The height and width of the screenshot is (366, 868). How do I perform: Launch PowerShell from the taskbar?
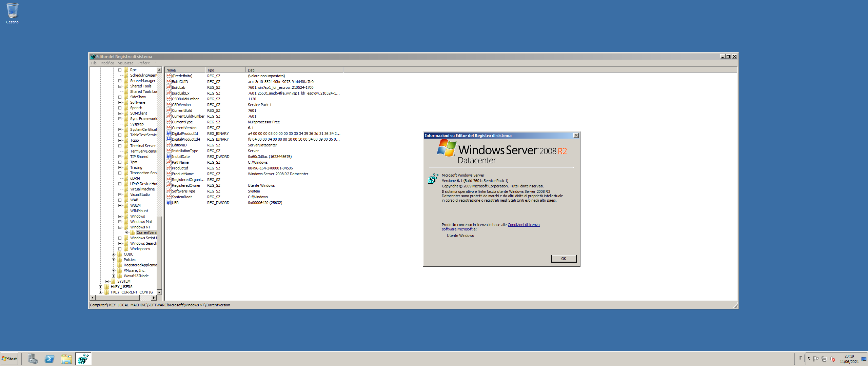50,359
